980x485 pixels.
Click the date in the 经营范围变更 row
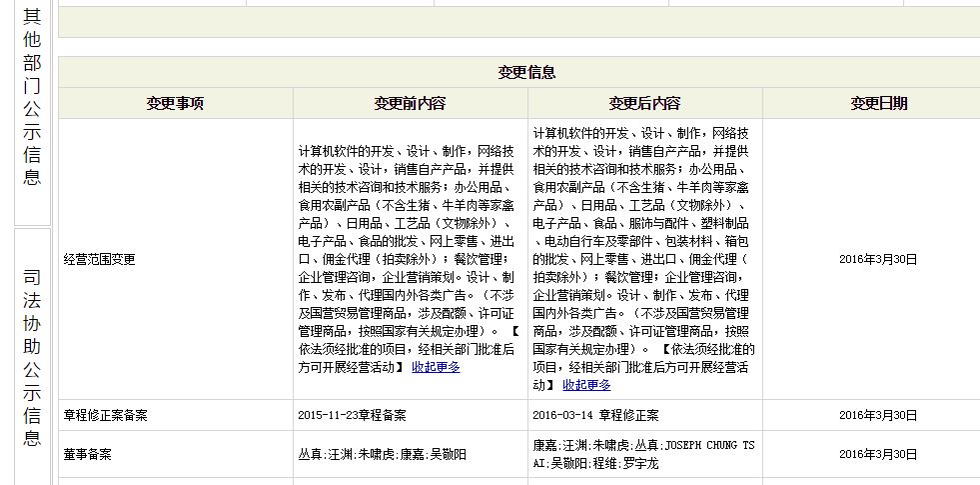tap(877, 259)
